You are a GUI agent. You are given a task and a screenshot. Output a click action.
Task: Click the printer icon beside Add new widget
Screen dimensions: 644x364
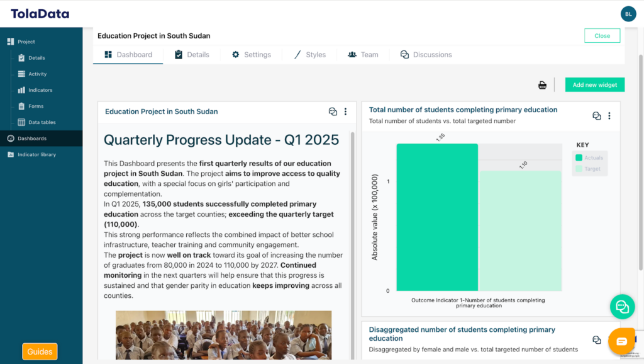tap(542, 85)
